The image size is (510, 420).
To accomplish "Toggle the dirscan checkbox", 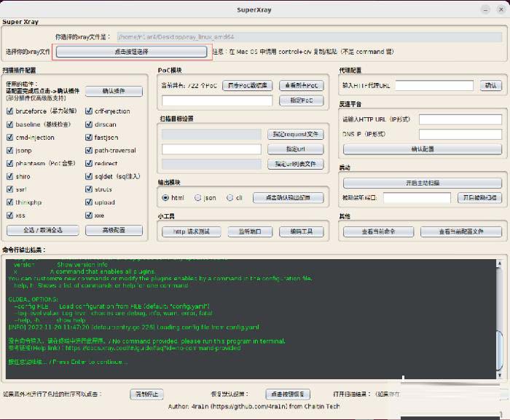I will (x=89, y=124).
